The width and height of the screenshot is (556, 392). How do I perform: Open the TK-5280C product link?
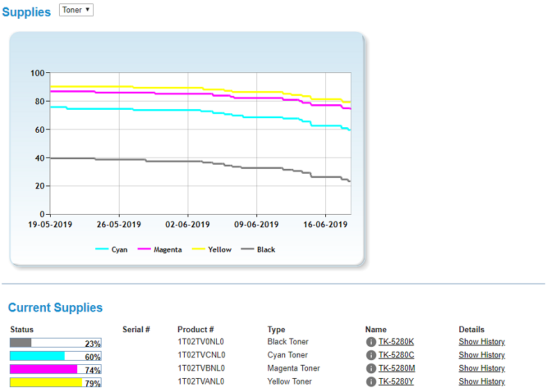pos(396,355)
